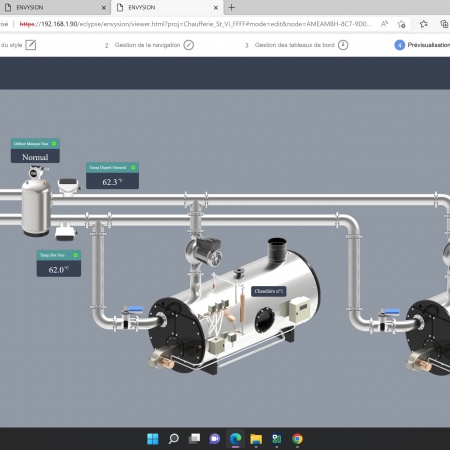Open File Explorer from taskbar
Image resolution: width=450 pixels, height=450 pixels.
[x=256, y=439]
